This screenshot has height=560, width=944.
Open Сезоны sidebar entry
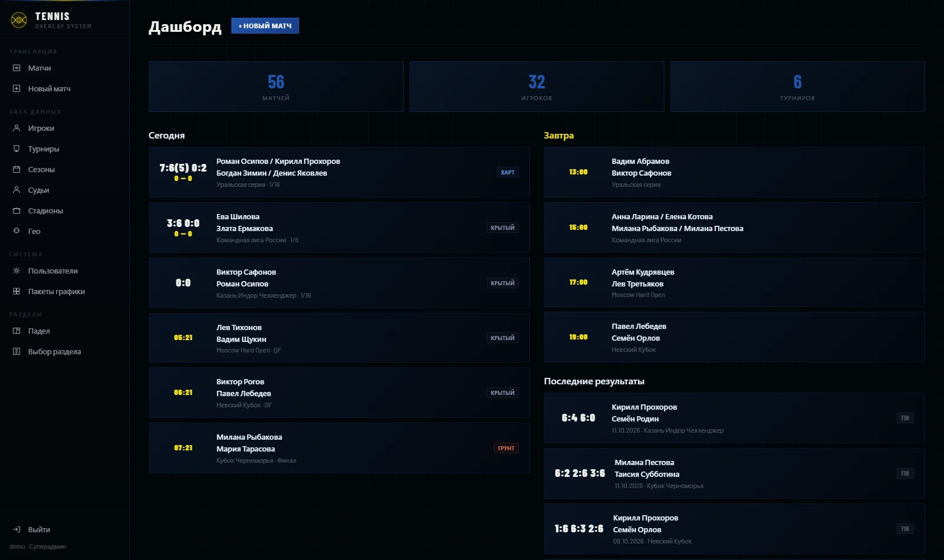point(64,169)
